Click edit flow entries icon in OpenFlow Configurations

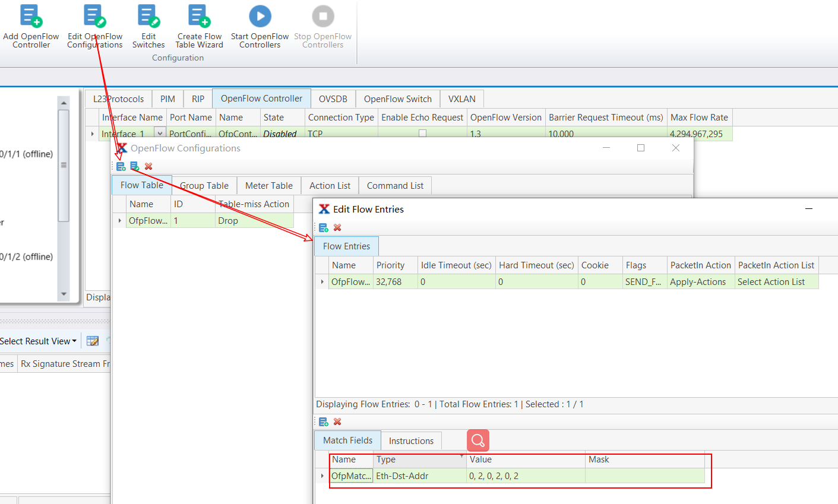tap(134, 166)
